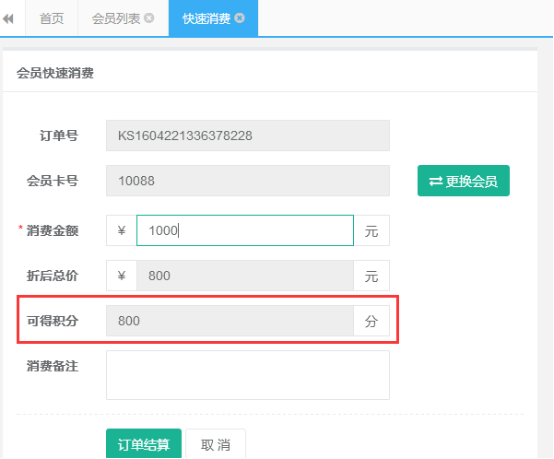Click the 会员卡号 field showing 10088
This screenshot has height=459, width=554.
tap(248, 181)
